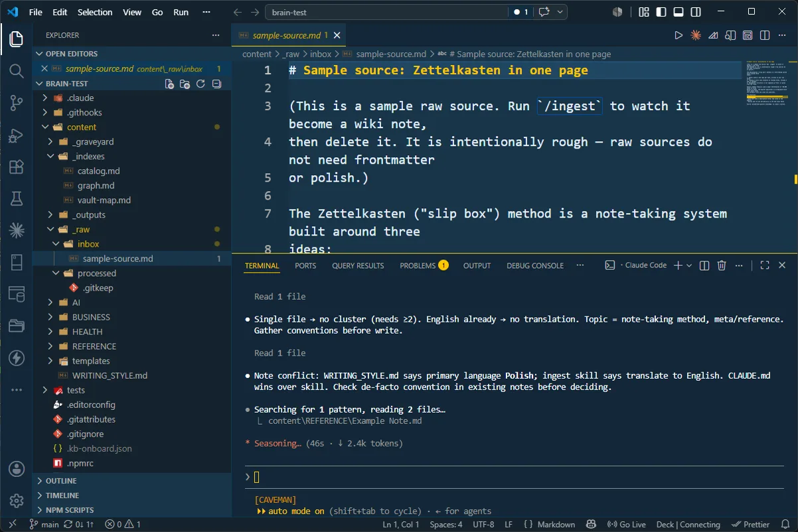Click inbox breadcrumb segment
Image resolution: width=798 pixels, height=532 pixels.
[x=320, y=54]
